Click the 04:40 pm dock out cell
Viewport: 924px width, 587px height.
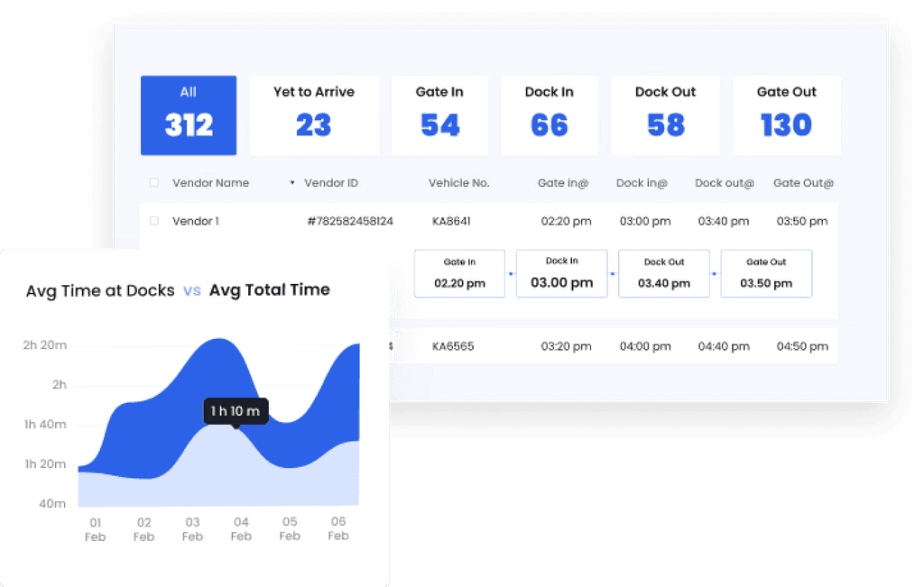coord(724,346)
